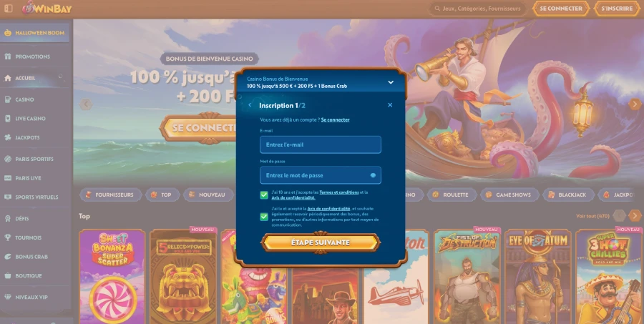Click the Se connecter link in dialog
Image resolution: width=644 pixels, height=324 pixels.
pos(335,119)
